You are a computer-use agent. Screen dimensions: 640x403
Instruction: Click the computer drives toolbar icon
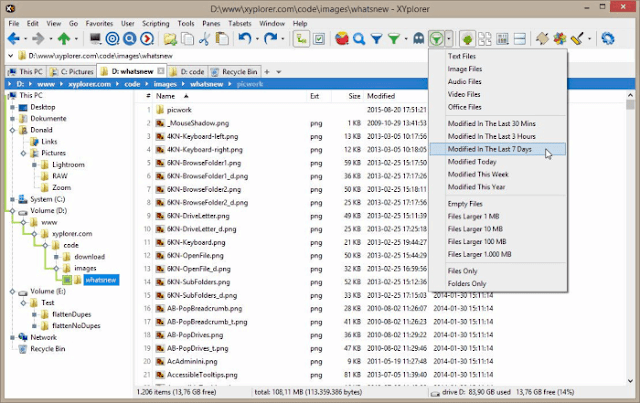(95, 39)
